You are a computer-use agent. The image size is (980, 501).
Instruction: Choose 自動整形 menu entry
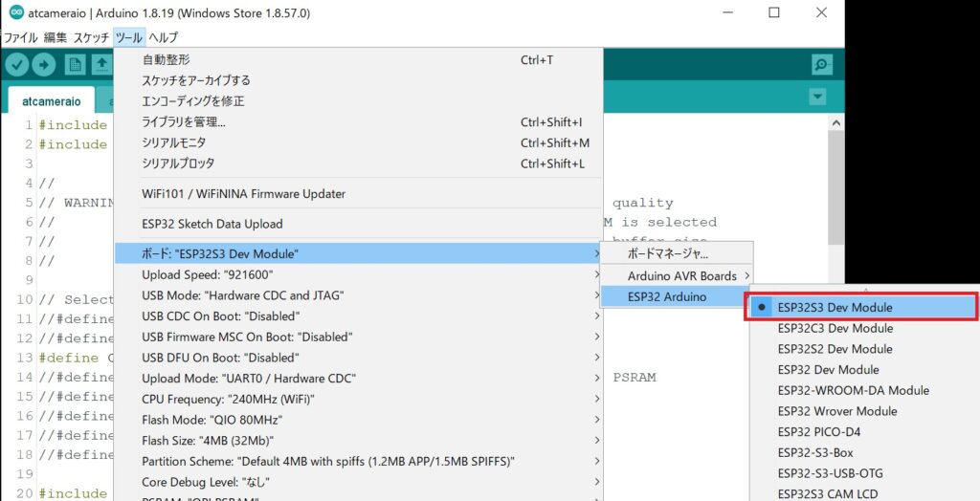358,60
